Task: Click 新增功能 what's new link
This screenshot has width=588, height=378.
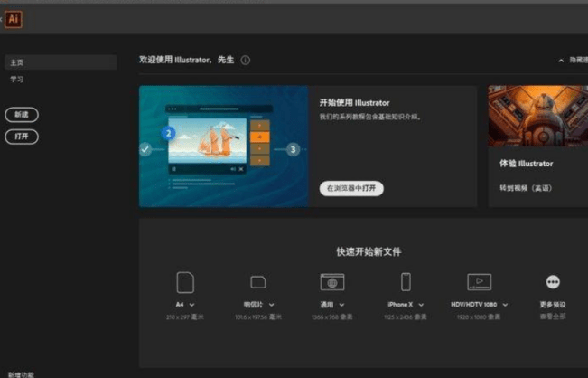Action: 21,374
